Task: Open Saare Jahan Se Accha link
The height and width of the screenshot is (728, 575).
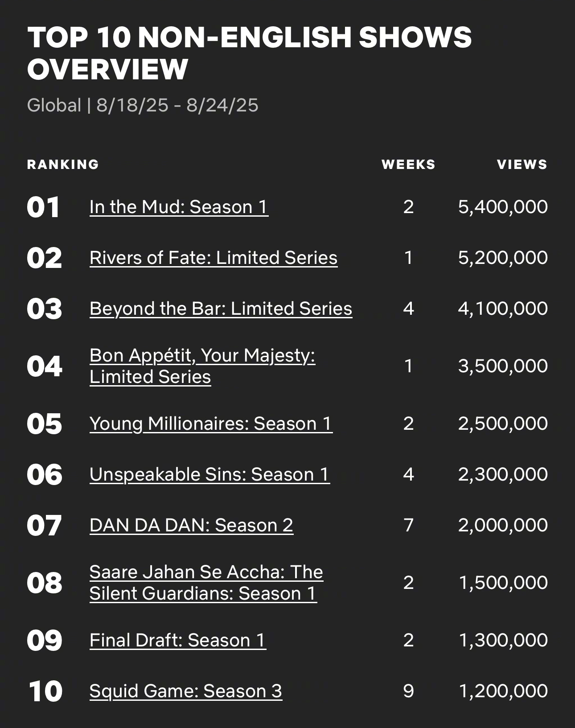Action: click(x=206, y=583)
